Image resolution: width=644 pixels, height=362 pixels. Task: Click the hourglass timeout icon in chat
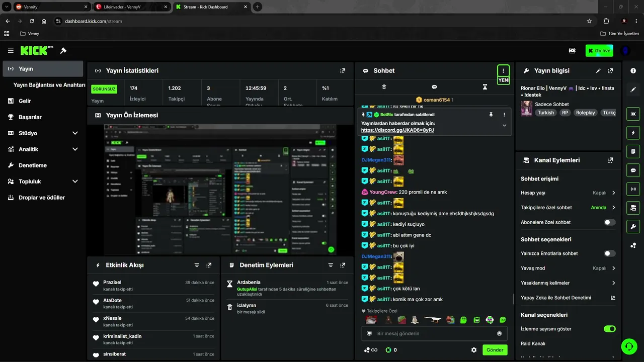(x=485, y=87)
